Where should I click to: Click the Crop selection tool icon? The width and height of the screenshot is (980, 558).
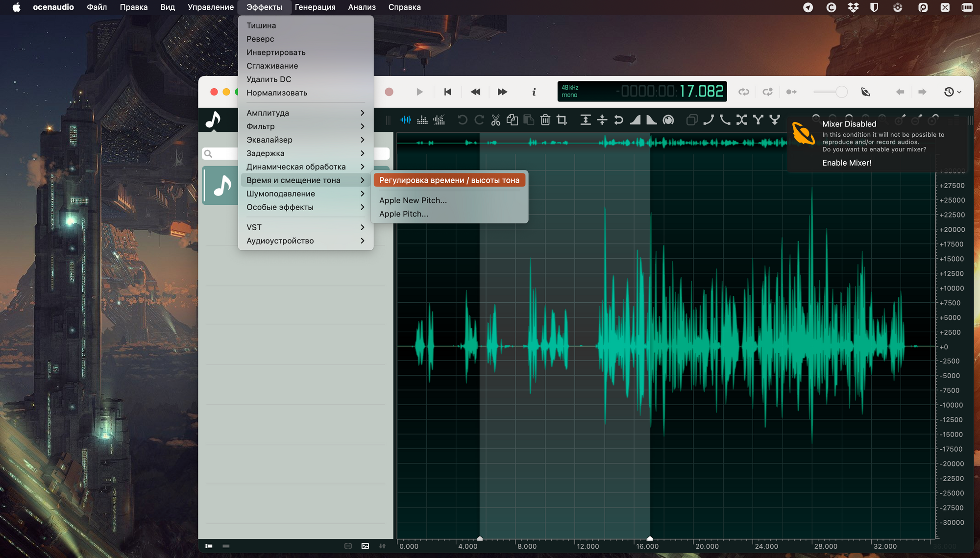tap(562, 120)
